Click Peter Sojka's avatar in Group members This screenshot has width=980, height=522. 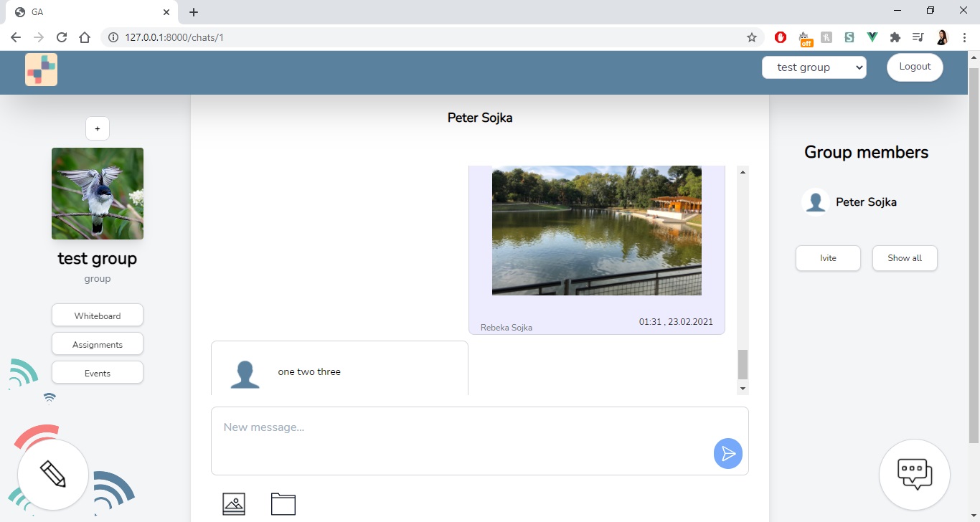click(x=815, y=202)
